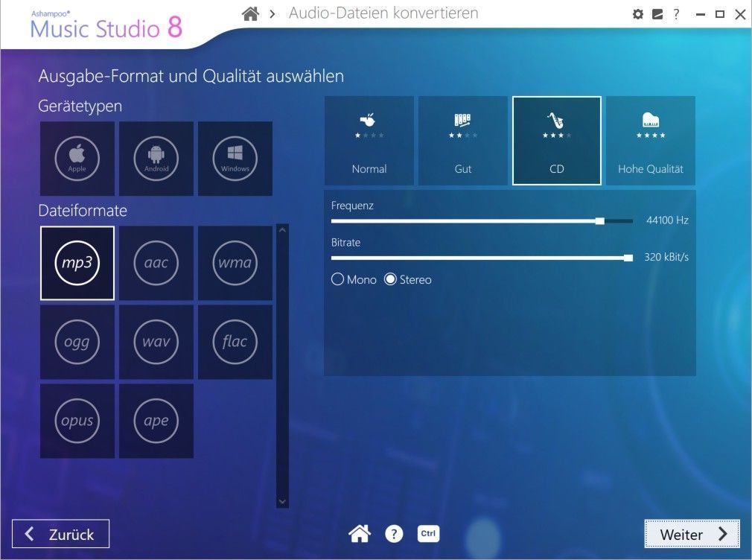Pick the wav file format
752x560 pixels.
click(156, 342)
